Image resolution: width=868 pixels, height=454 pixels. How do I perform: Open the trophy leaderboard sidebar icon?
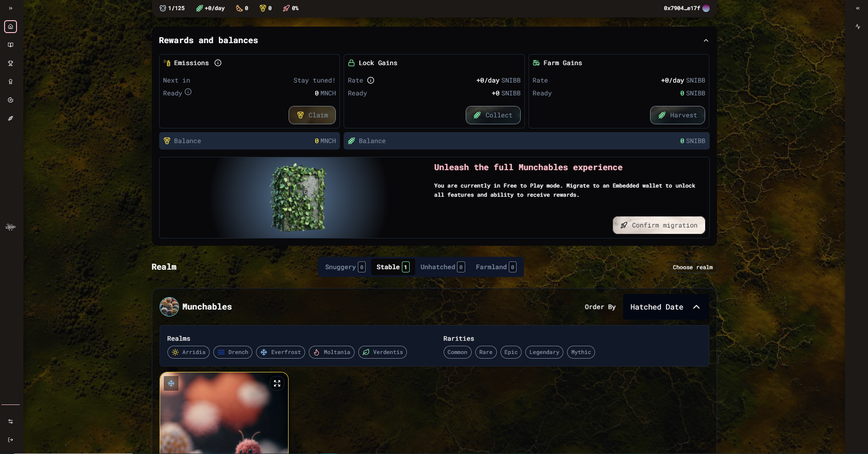click(11, 63)
